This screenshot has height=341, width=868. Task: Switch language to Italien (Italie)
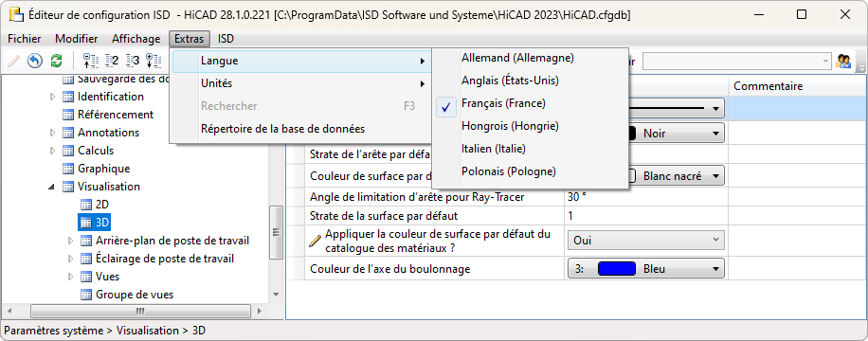point(530,149)
